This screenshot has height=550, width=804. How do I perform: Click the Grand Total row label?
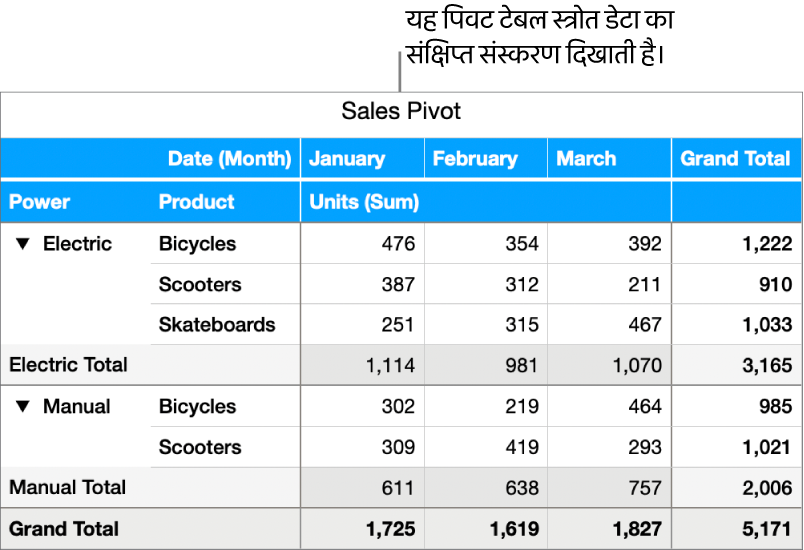[x=64, y=529]
